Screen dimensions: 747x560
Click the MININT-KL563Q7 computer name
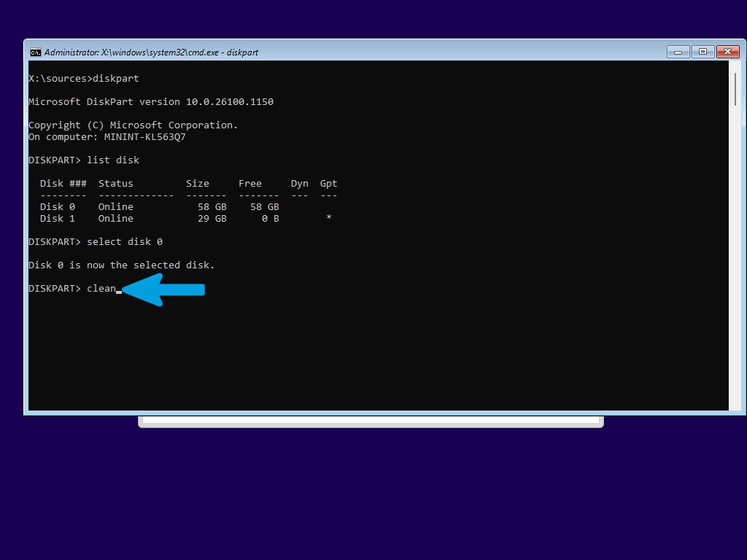tap(145, 136)
